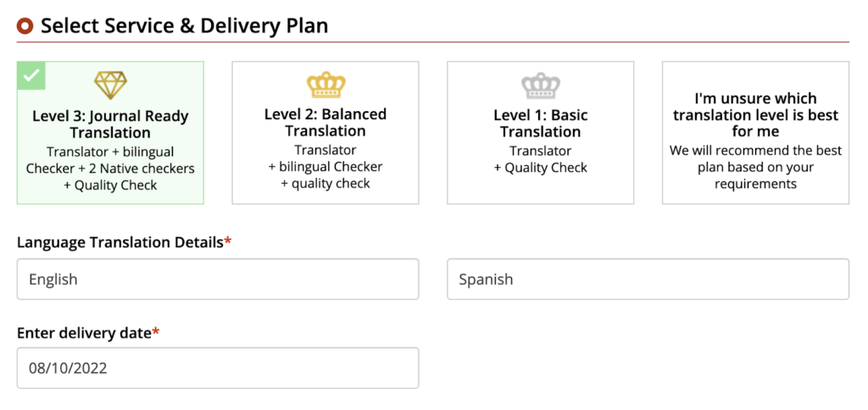Click the Level 2 bilingual Checker description
868x410 pixels.
[x=325, y=167]
